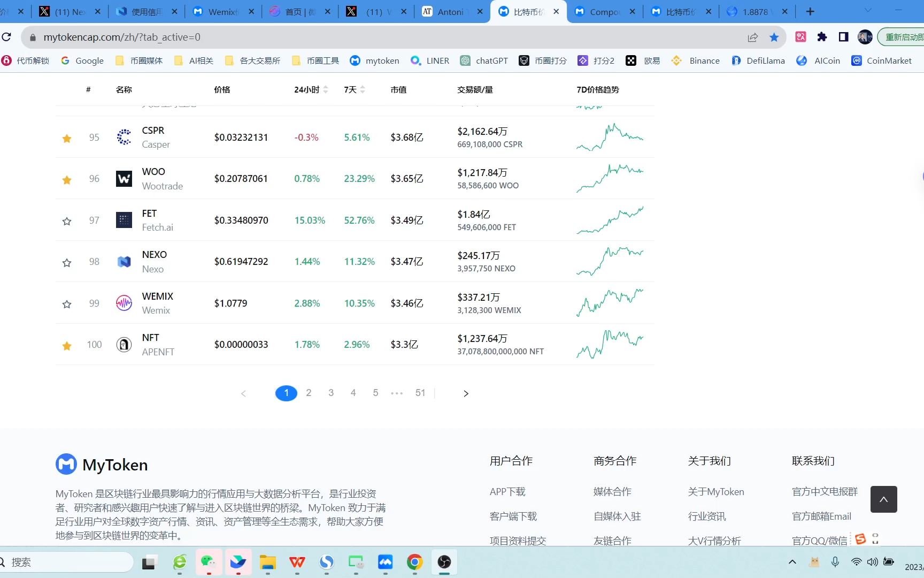This screenshot has width=924, height=578.
Task: Open 官方中文电报群 link
Action: click(x=825, y=491)
